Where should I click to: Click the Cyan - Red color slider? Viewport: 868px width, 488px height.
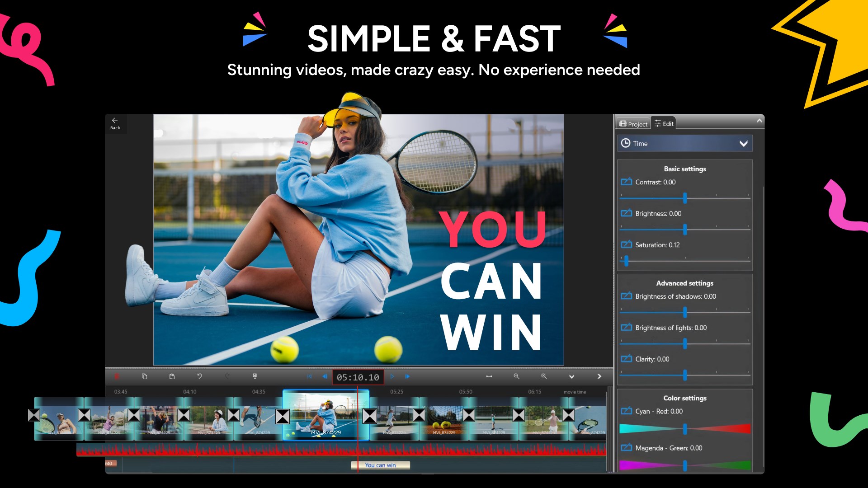(684, 429)
